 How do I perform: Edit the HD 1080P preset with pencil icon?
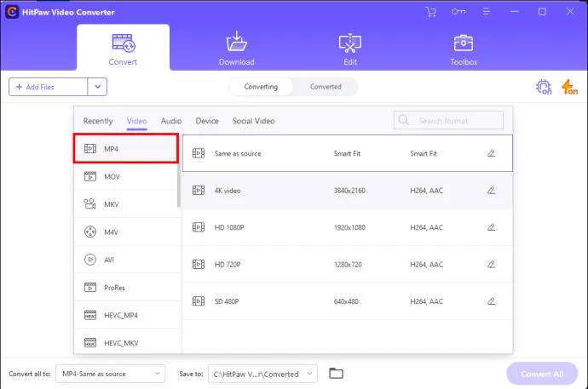click(x=491, y=227)
